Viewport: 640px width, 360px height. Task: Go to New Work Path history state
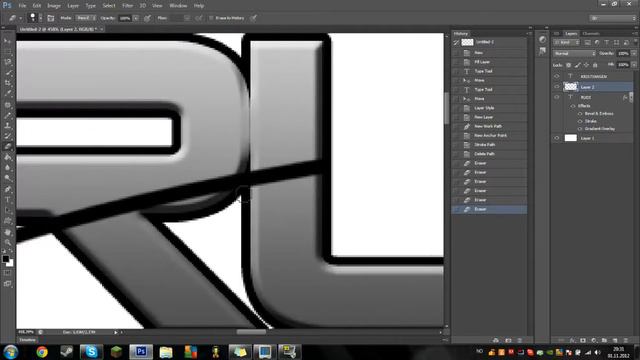489,126
